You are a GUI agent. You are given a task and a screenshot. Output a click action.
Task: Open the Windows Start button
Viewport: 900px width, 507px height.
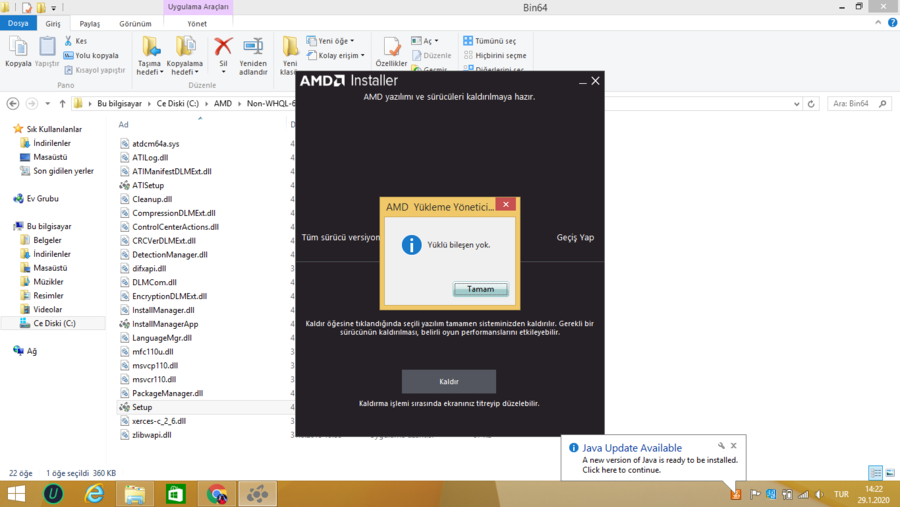click(x=17, y=494)
